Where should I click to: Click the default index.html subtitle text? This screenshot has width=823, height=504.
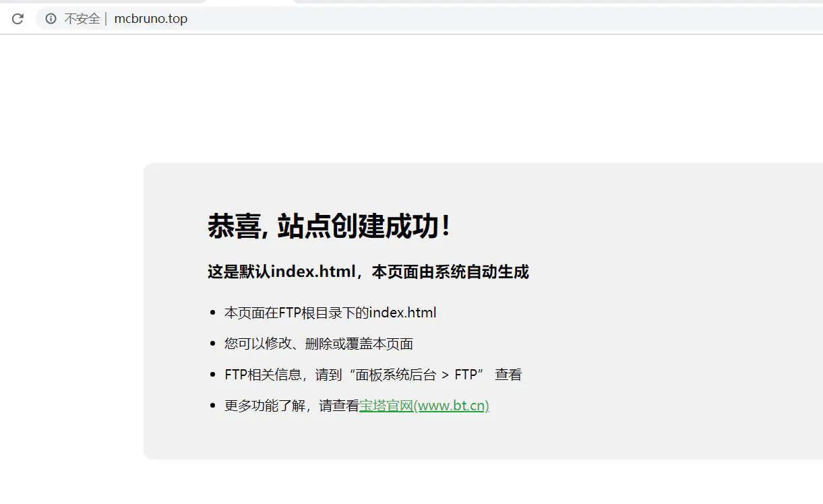(x=368, y=272)
